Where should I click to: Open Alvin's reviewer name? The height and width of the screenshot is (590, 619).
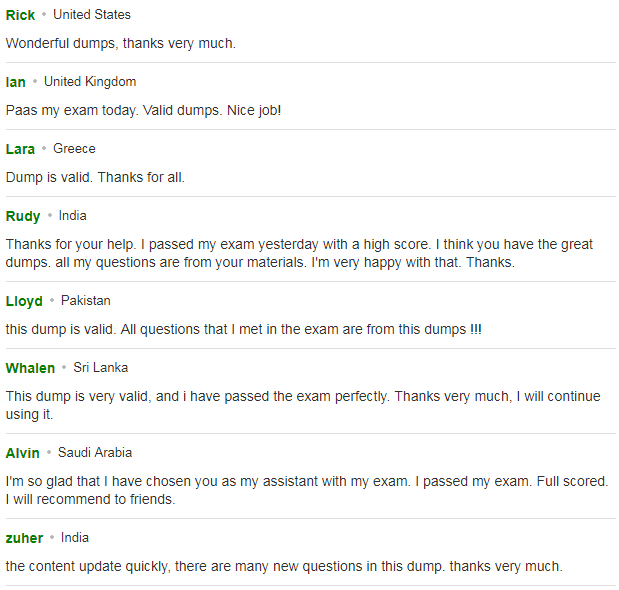point(23,453)
